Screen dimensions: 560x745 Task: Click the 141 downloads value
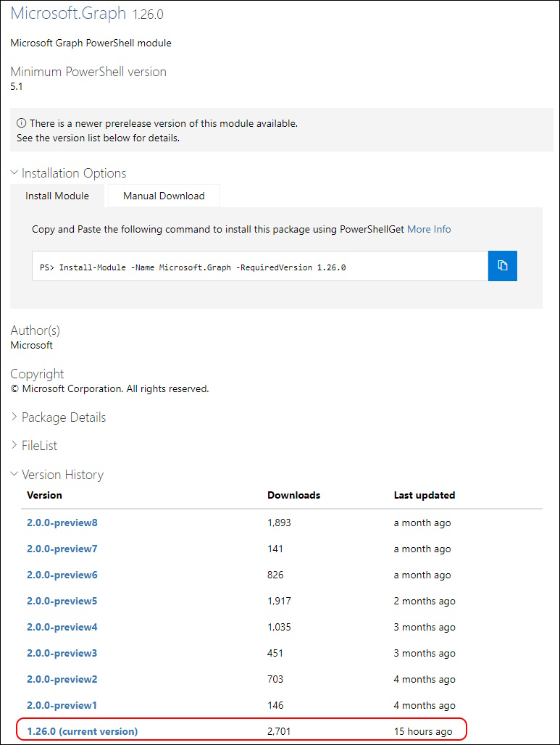[x=275, y=549]
